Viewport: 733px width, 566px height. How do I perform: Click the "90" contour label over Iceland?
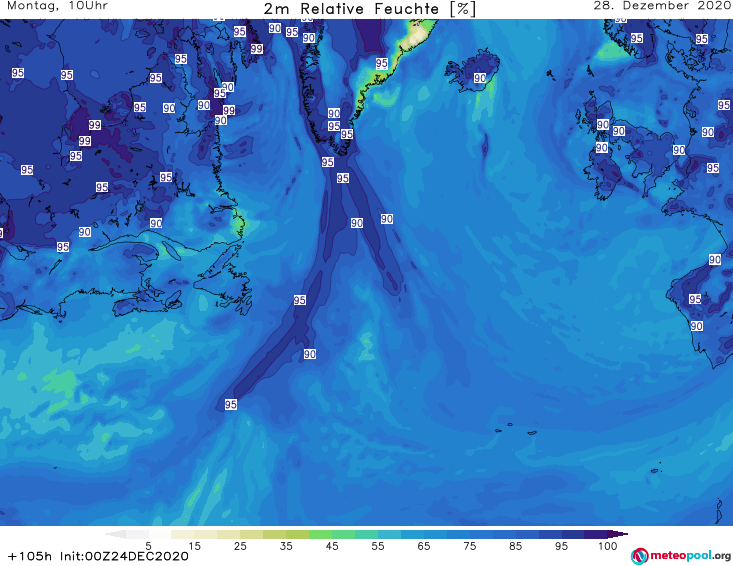click(x=480, y=78)
